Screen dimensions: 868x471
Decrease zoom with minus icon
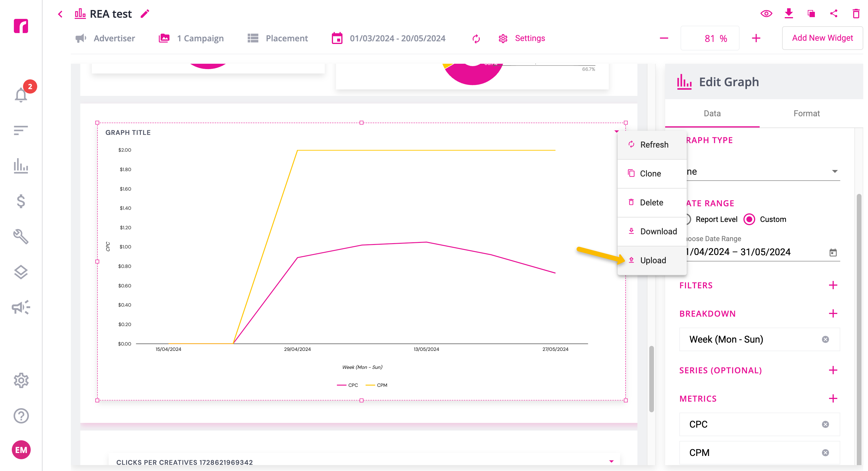pyautogui.click(x=663, y=38)
